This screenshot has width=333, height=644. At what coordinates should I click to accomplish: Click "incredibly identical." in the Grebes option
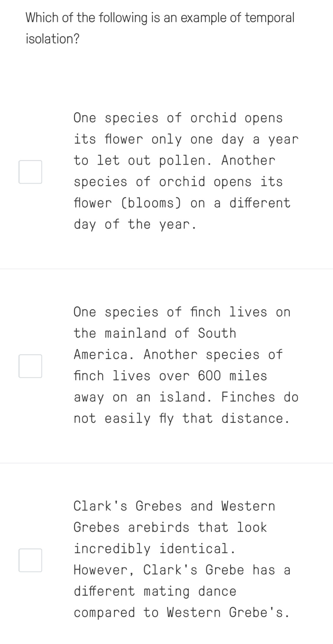[x=155, y=549]
